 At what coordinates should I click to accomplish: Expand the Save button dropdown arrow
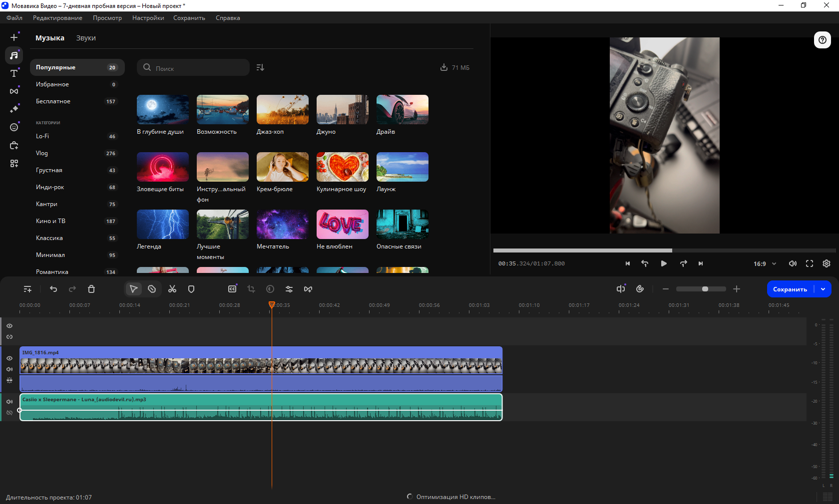(823, 289)
